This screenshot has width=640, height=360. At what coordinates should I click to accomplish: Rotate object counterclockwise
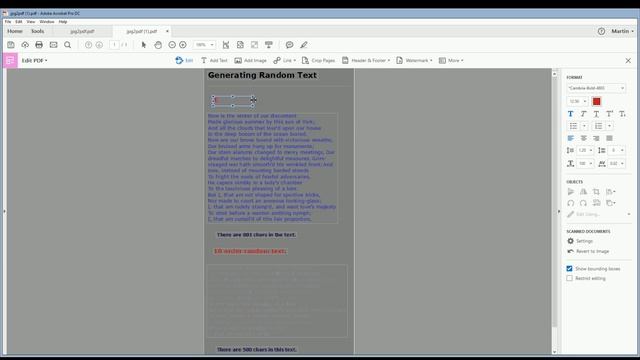[571, 203]
